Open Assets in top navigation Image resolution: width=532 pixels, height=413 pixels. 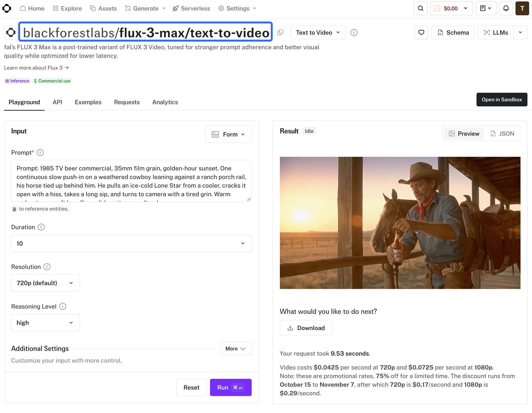(x=103, y=9)
